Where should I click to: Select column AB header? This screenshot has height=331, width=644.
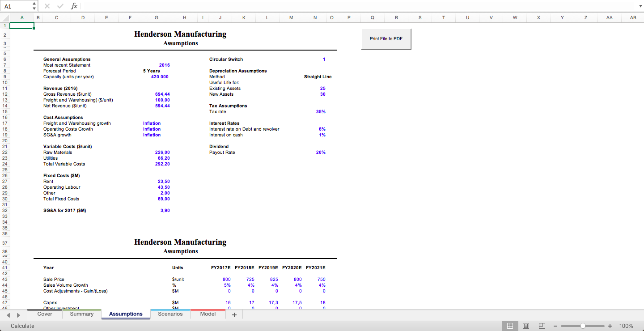[632, 17]
